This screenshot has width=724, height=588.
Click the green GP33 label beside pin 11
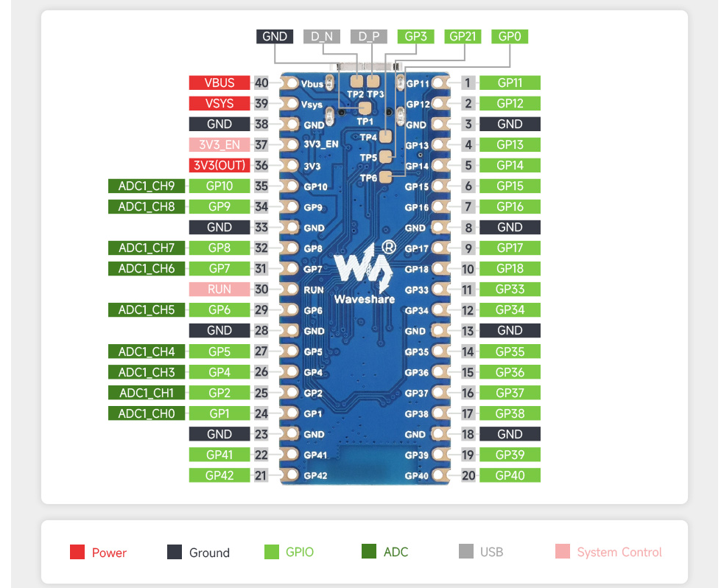pos(510,289)
